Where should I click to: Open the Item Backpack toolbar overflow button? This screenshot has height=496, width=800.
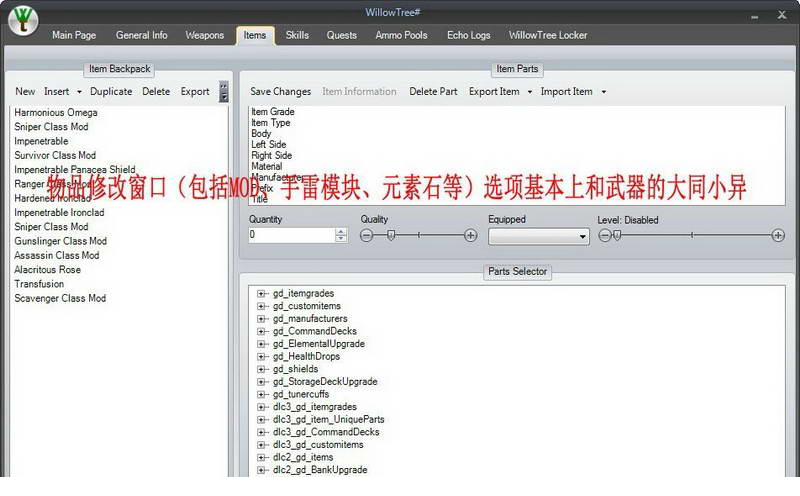(x=223, y=92)
